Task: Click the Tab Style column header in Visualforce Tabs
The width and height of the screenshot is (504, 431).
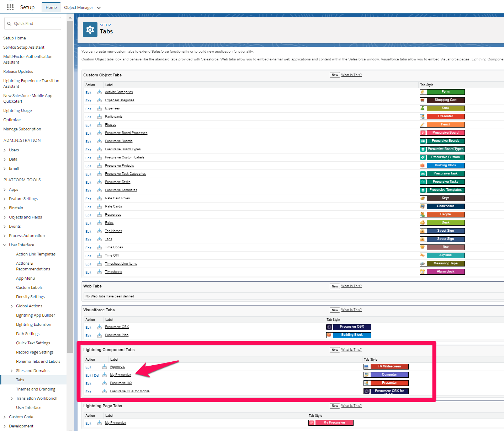Action: click(333, 320)
